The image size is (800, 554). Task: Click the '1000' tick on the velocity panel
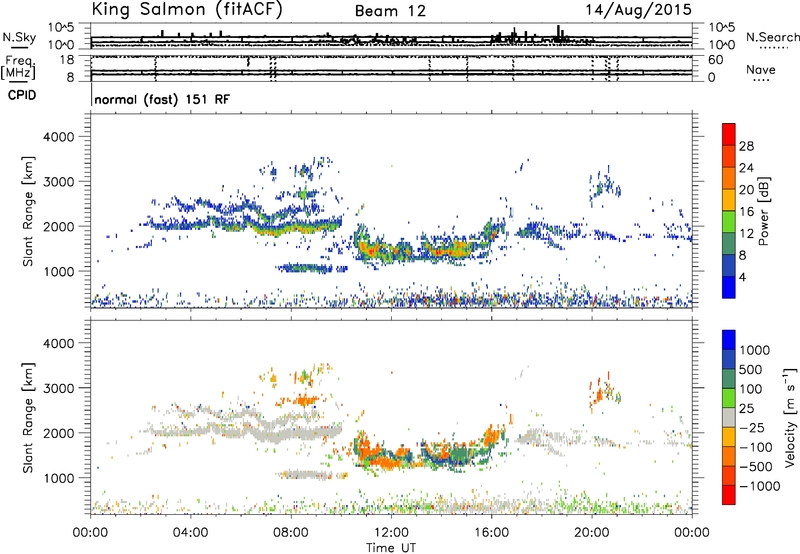[58, 479]
